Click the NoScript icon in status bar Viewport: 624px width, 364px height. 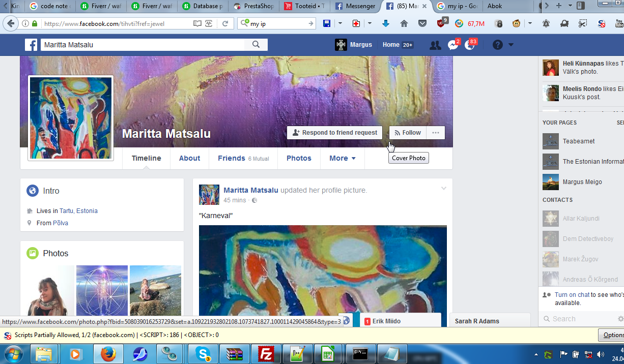click(8, 335)
